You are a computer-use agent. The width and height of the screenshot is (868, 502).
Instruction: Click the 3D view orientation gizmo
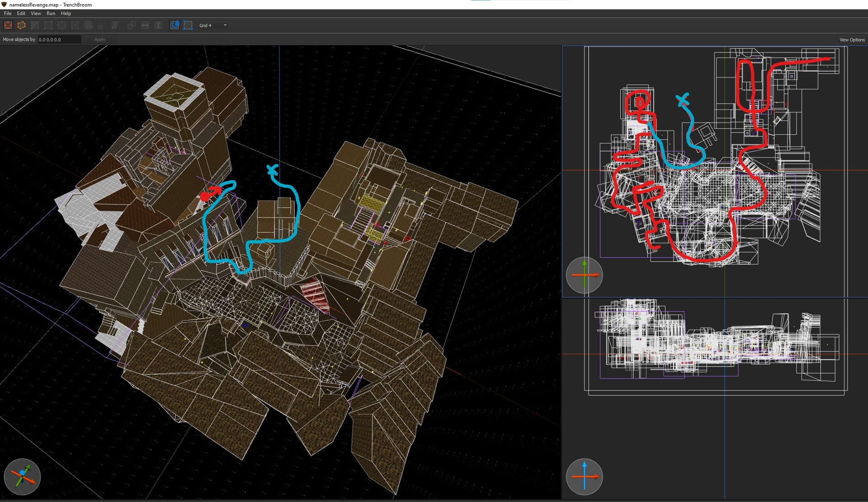tap(22, 476)
